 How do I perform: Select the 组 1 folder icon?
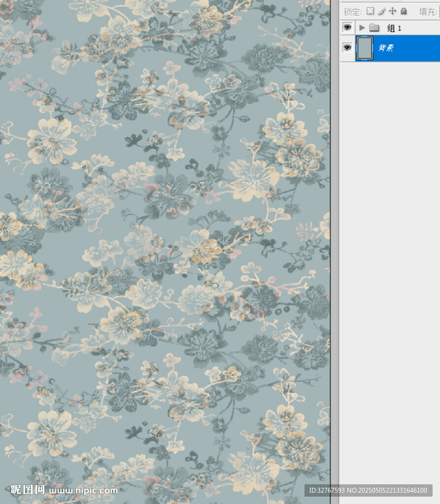pos(374,28)
